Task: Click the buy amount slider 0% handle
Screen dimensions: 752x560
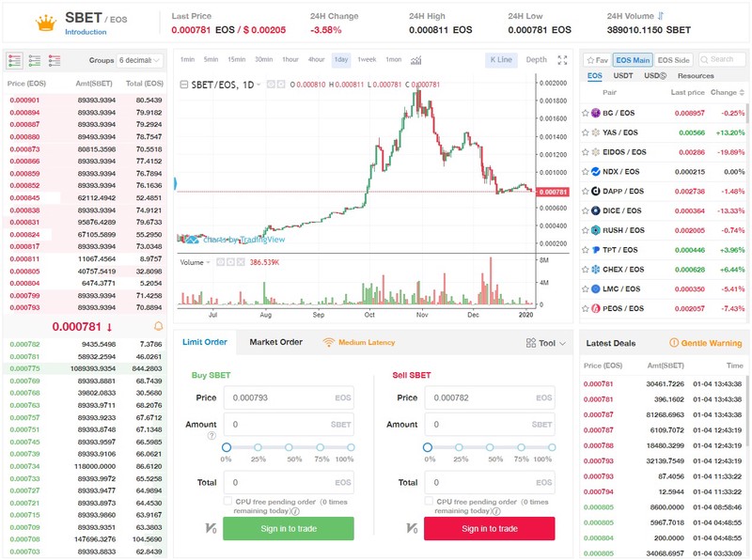Action: tap(227, 447)
